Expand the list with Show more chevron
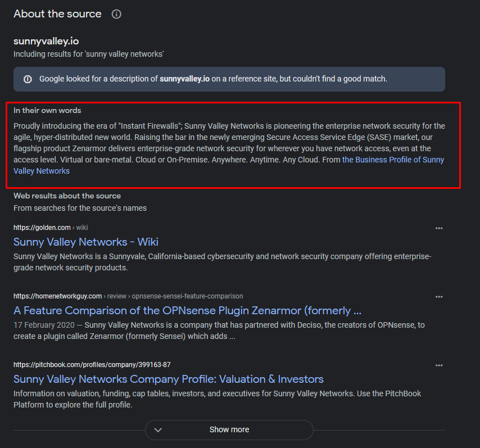480x448 pixels. click(158, 430)
